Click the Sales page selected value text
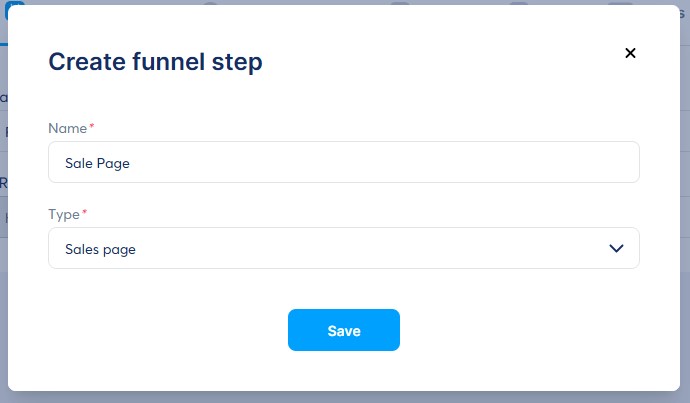The image size is (690, 403). coord(100,250)
